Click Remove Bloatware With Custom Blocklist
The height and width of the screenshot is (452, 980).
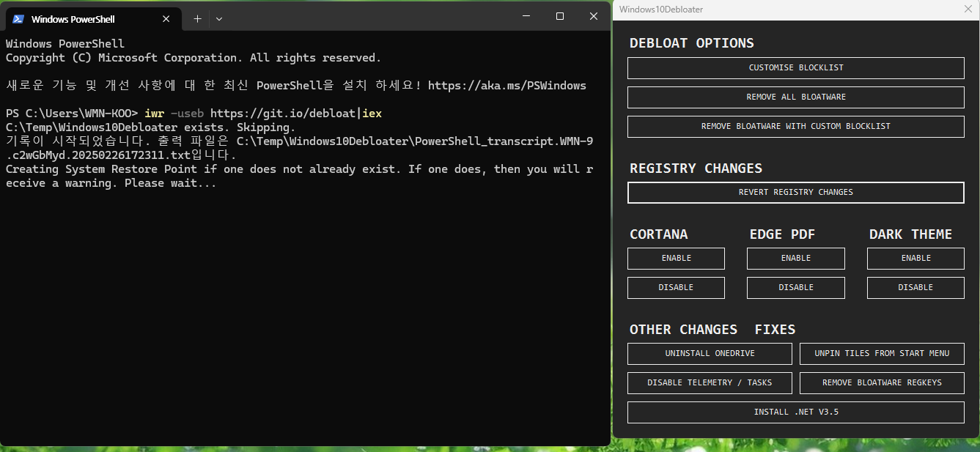tap(796, 126)
